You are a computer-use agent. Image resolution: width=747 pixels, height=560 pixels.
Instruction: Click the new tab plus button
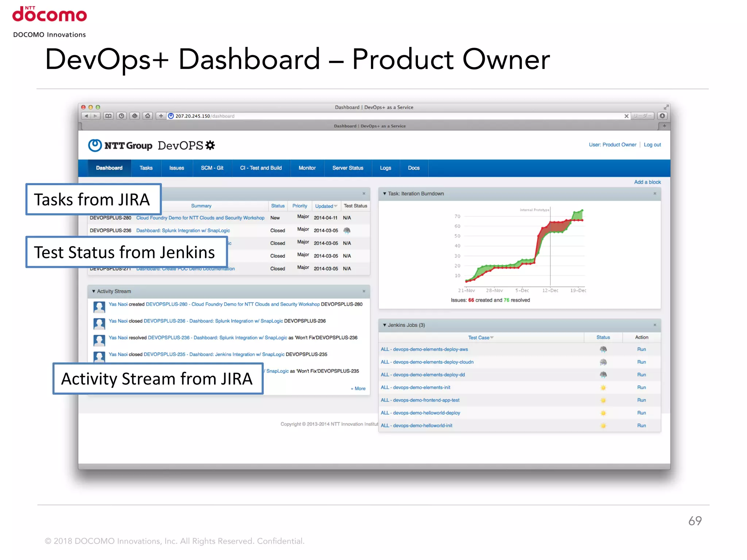coord(664,126)
